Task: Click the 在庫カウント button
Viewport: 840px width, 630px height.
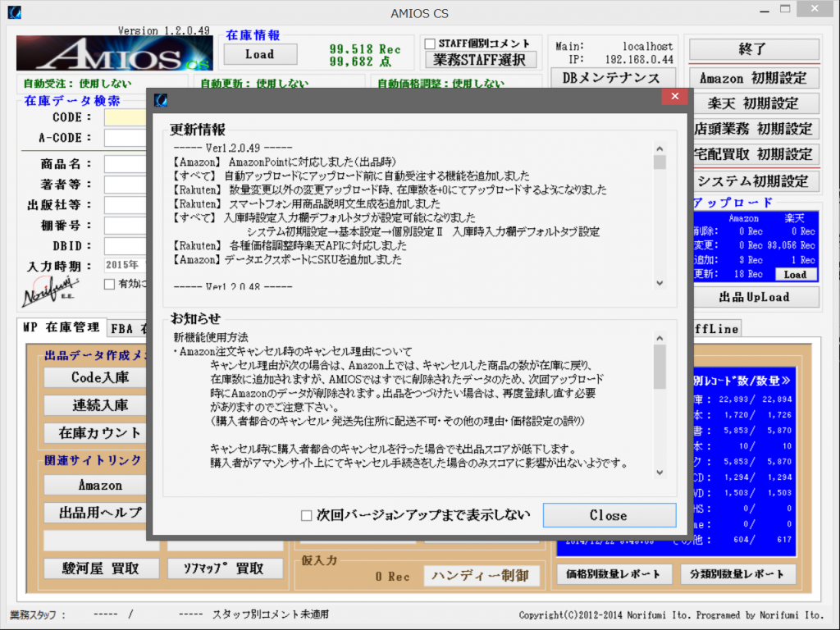Action: pyautogui.click(x=95, y=433)
